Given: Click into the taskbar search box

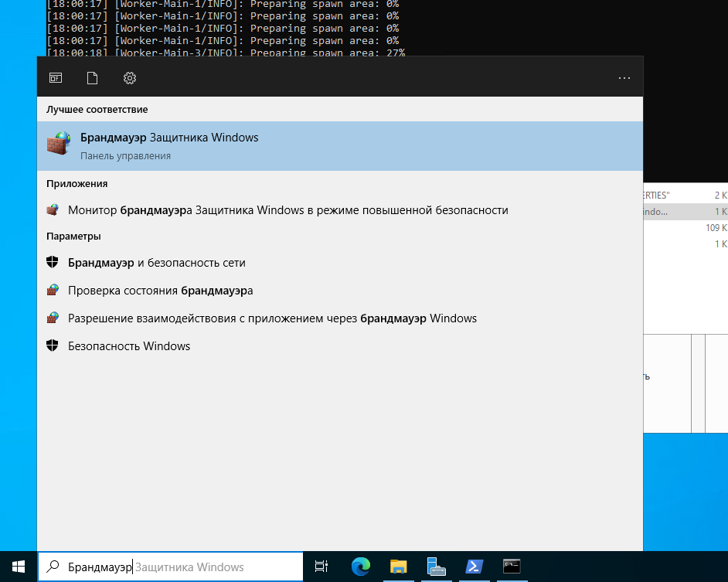Looking at the screenshot, I should pos(170,567).
